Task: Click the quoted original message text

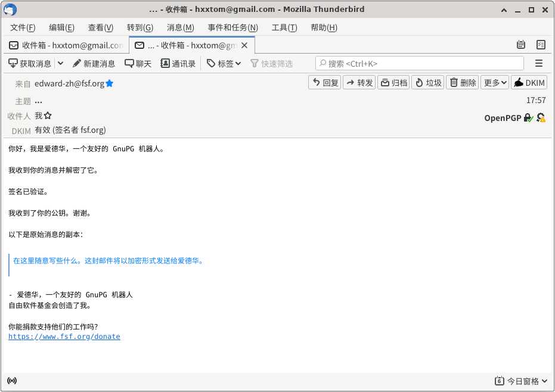Action: (x=108, y=261)
